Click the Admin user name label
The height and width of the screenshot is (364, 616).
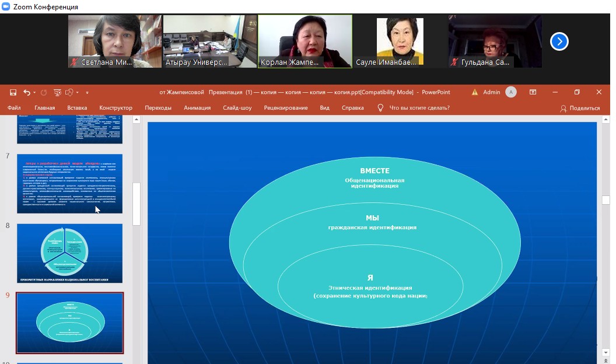492,92
